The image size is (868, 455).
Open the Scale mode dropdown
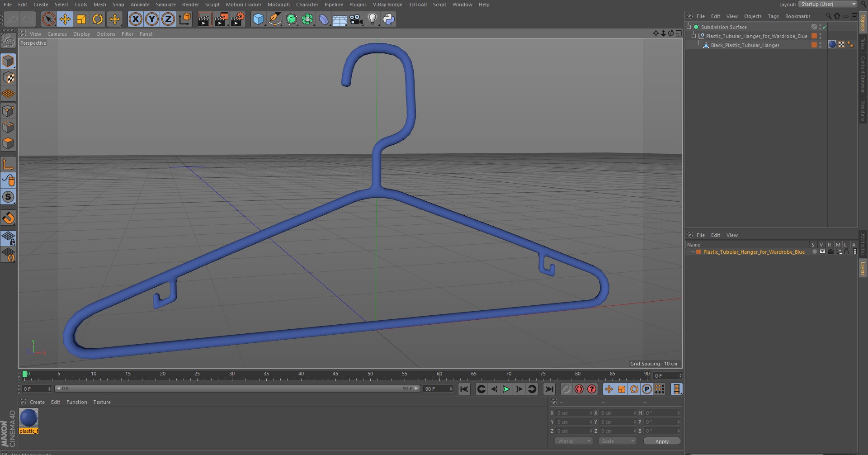(617, 441)
